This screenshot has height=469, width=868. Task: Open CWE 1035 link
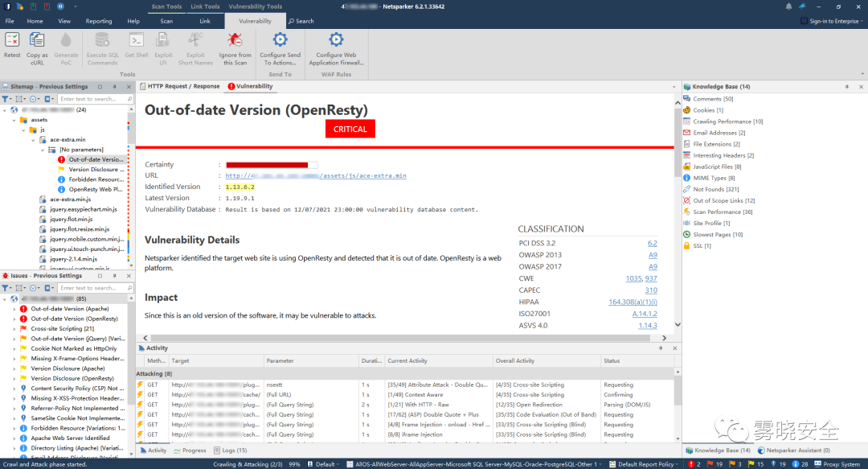[x=633, y=278]
